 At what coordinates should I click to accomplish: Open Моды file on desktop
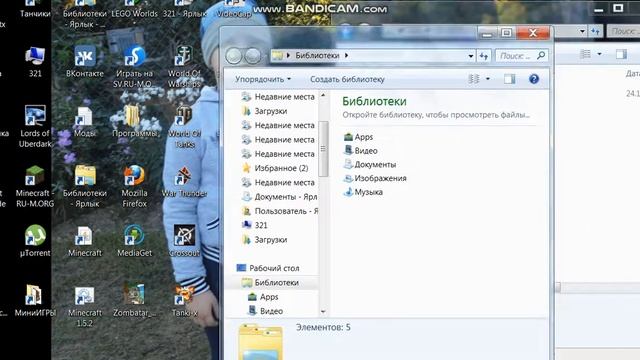pyautogui.click(x=85, y=122)
